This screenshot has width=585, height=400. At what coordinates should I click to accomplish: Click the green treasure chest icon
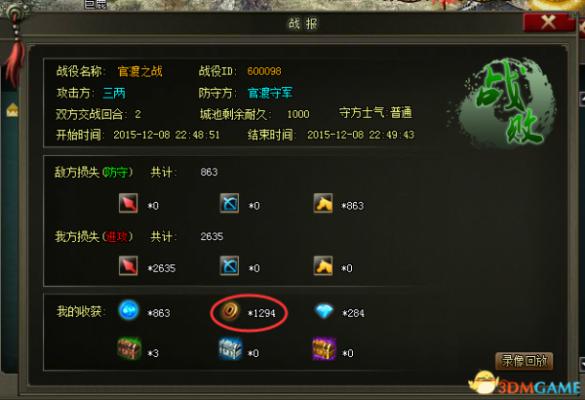click(x=129, y=349)
